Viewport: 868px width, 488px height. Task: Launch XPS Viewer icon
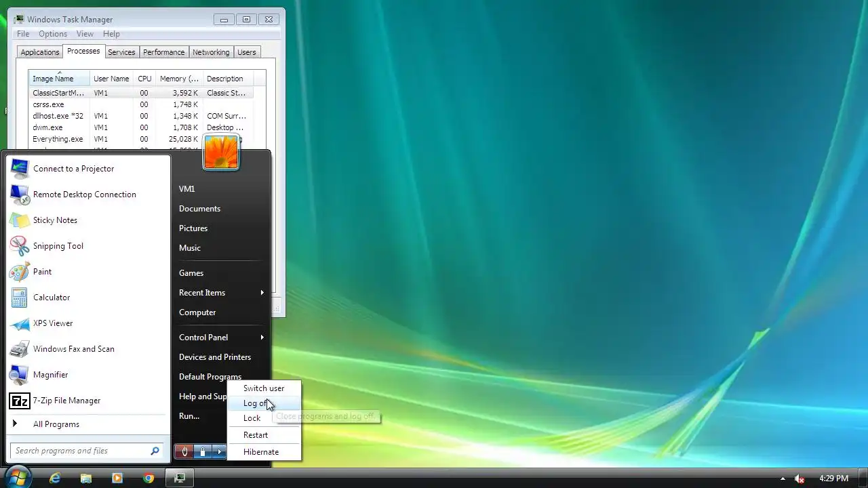click(x=20, y=323)
